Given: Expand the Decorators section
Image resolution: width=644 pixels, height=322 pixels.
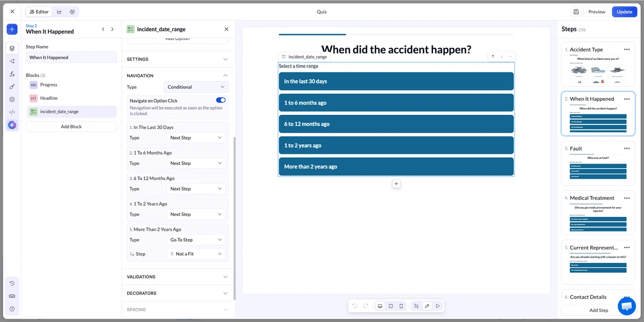Looking at the screenshot, I should [178, 294].
